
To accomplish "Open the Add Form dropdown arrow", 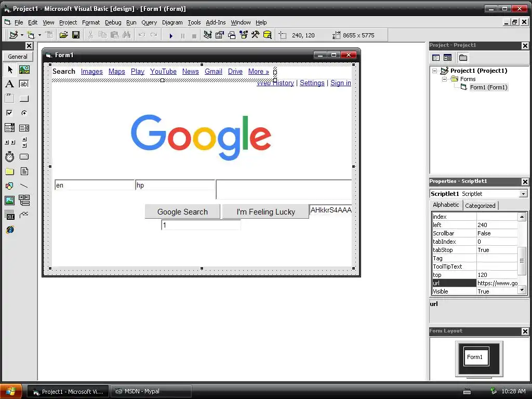I will click(39, 35).
